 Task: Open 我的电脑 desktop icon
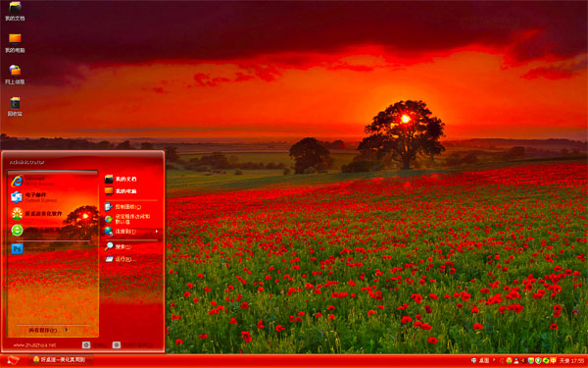[x=15, y=43]
